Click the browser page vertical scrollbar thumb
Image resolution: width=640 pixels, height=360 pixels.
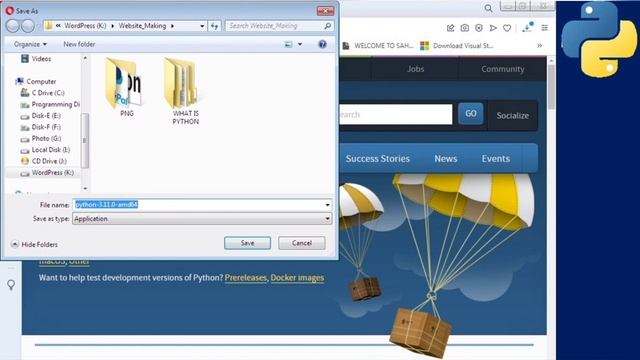coord(551,87)
